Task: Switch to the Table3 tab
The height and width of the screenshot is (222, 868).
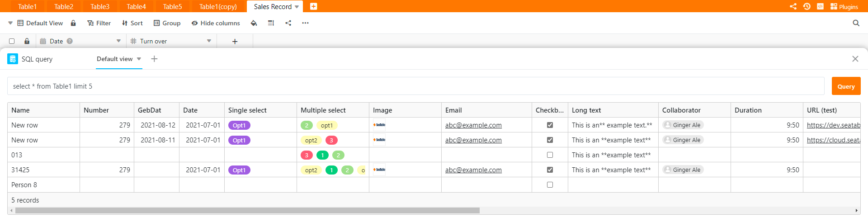Action: [x=100, y=7]
